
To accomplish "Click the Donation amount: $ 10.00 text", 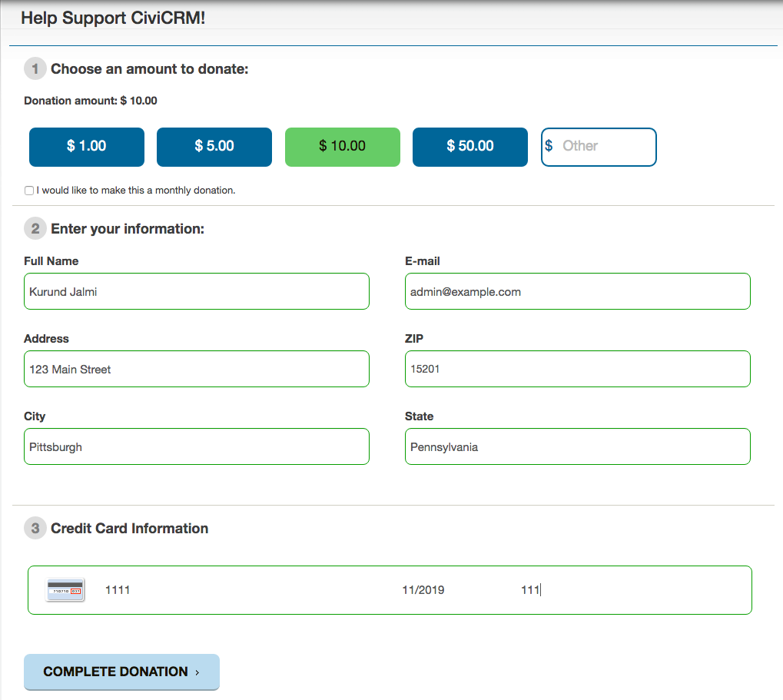I will pos(91,101).
